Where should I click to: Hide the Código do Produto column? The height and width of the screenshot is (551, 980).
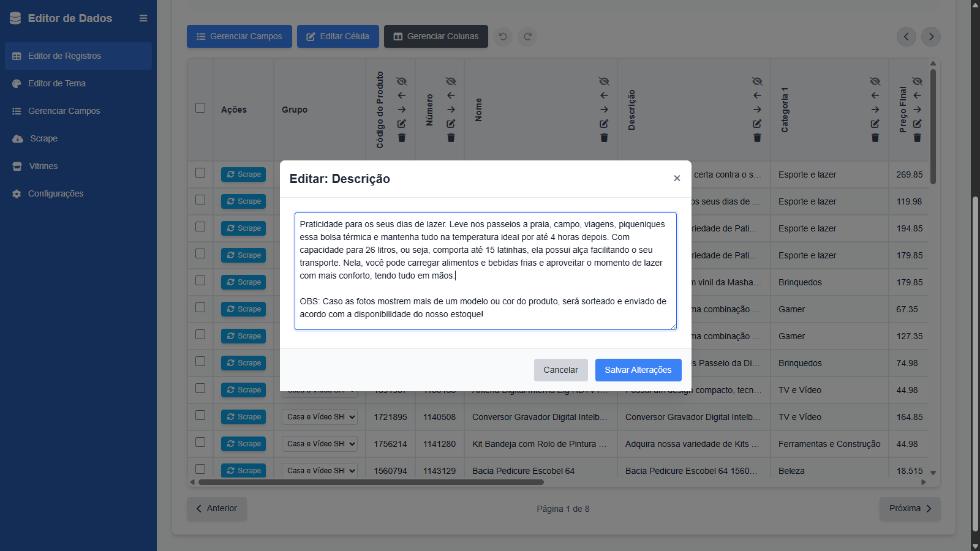402,81
